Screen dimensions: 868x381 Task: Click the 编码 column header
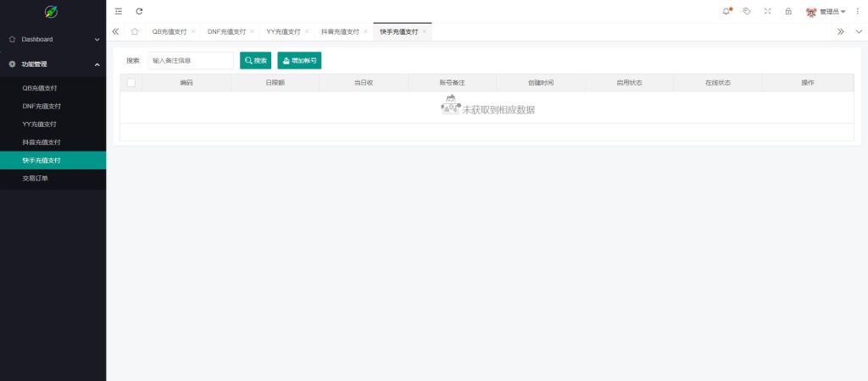[x=186, y=82]
